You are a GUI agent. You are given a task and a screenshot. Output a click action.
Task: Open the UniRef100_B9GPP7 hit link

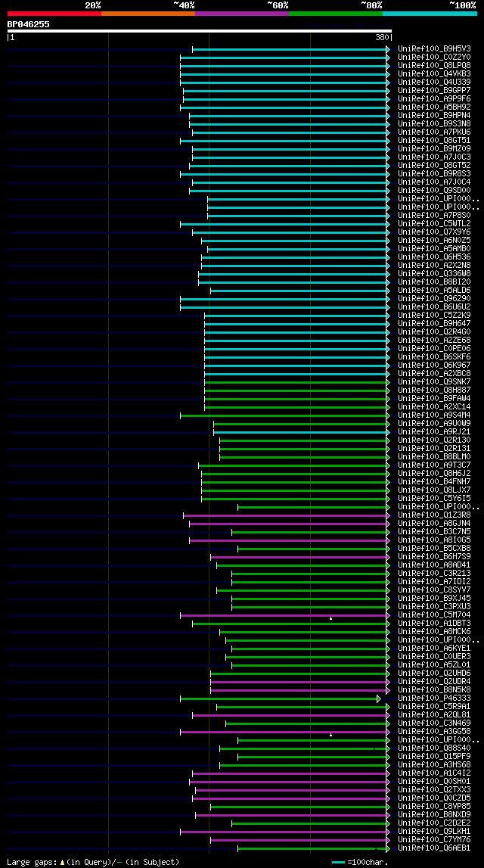[434, 90]
